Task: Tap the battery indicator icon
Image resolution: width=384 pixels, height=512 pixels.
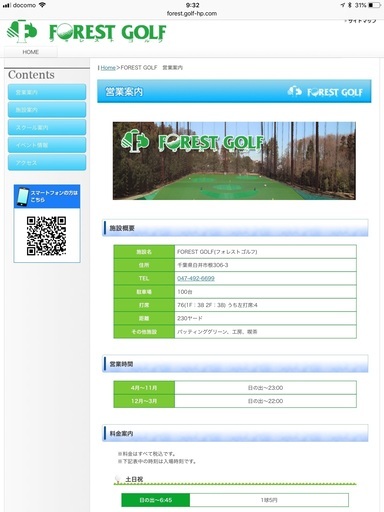Action: point(374,5)
